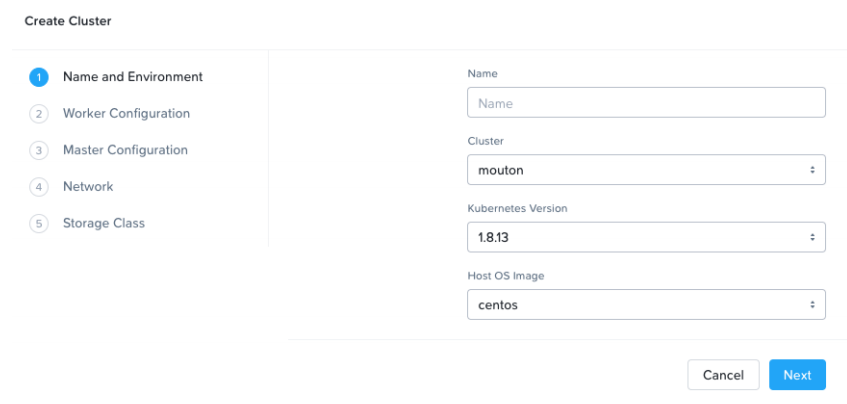The image size is (847, 404).
Task: Click the Cluster dropdown arrows icon
Action: [812, 170]
